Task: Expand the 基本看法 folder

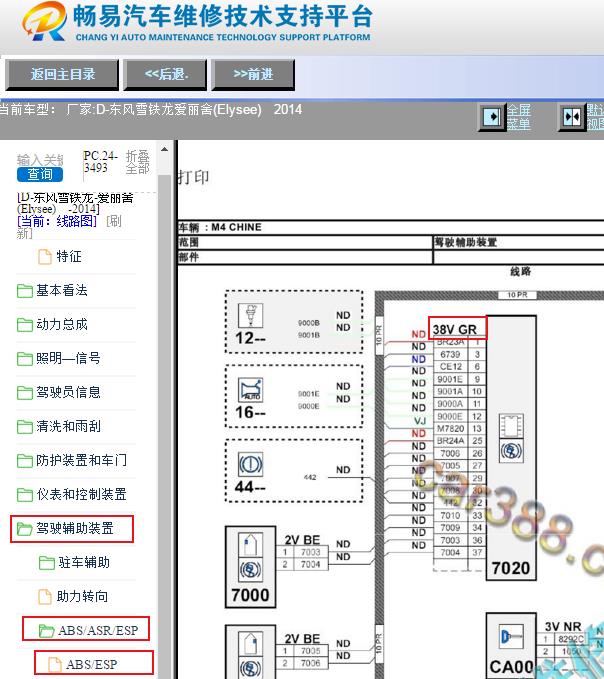Action: click(62, 290)
